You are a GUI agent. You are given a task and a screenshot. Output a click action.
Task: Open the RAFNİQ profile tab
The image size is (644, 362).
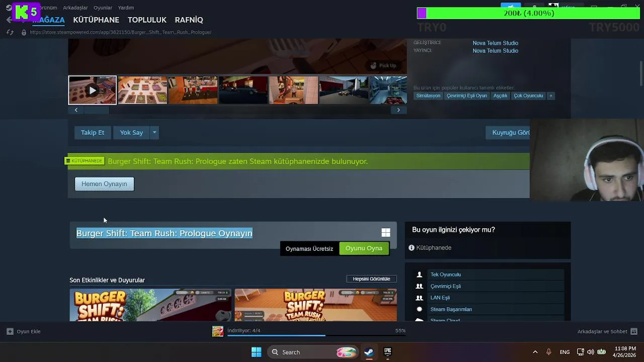coord(189,20)
